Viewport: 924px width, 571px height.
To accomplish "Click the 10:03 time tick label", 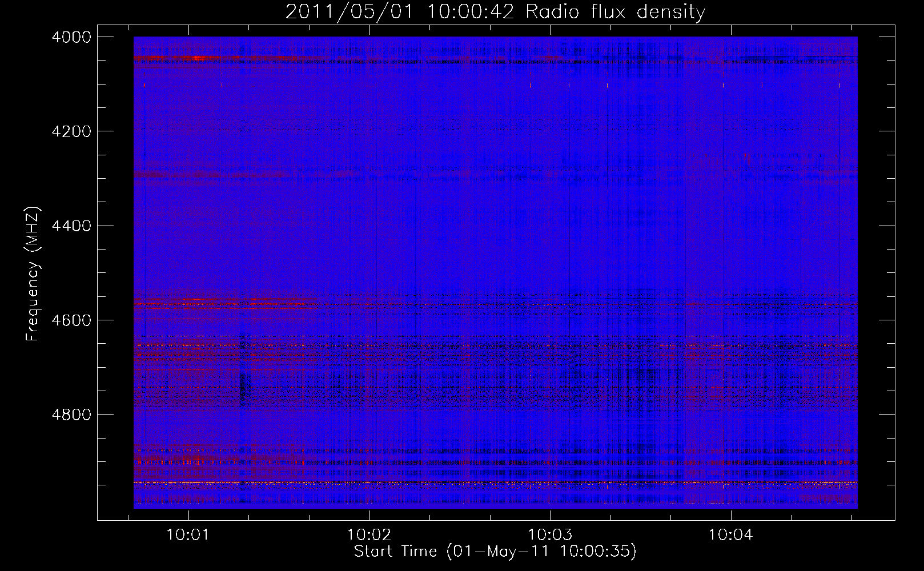I will 550,535.
